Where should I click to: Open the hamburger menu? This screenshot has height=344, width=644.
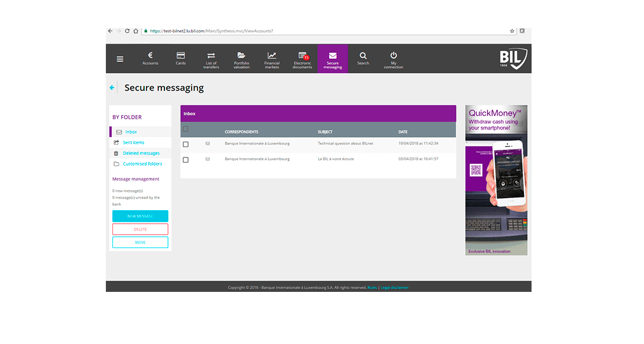point(120,59)
